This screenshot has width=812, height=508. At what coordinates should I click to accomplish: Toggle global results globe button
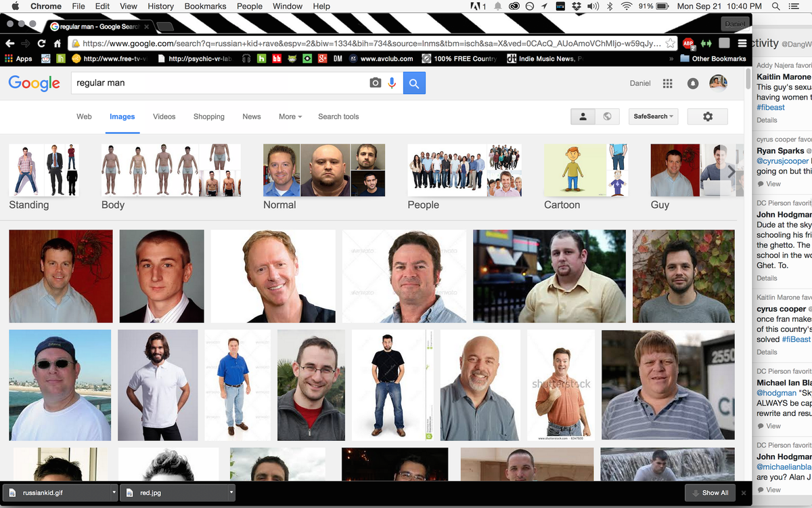click(x=607, y=117)
